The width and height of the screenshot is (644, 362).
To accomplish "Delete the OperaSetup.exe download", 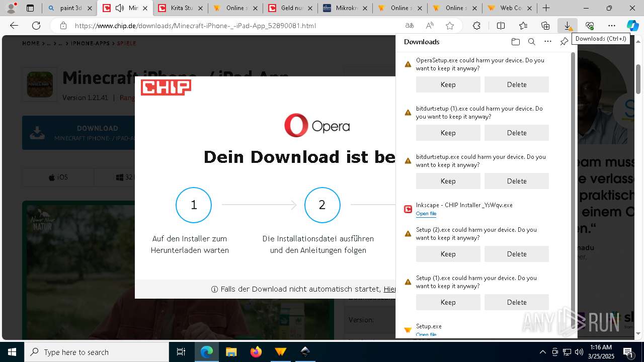I will (x=517, y=84).
